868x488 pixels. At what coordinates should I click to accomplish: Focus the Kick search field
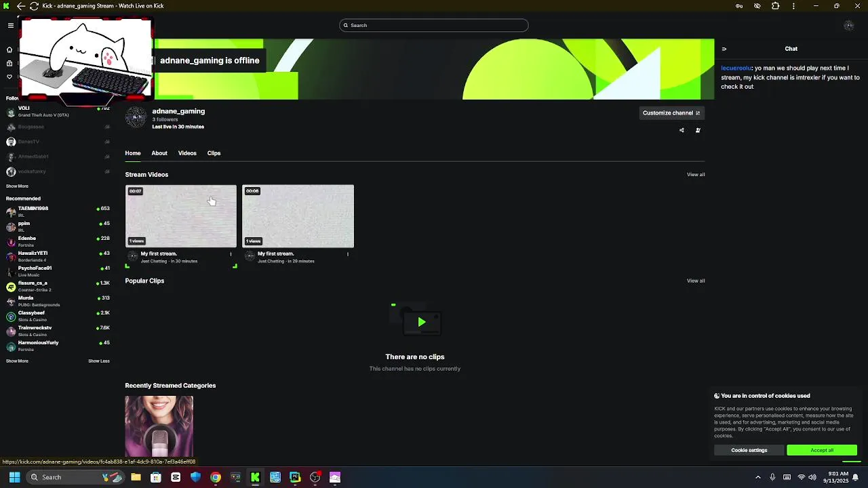[x=434, y=25]
